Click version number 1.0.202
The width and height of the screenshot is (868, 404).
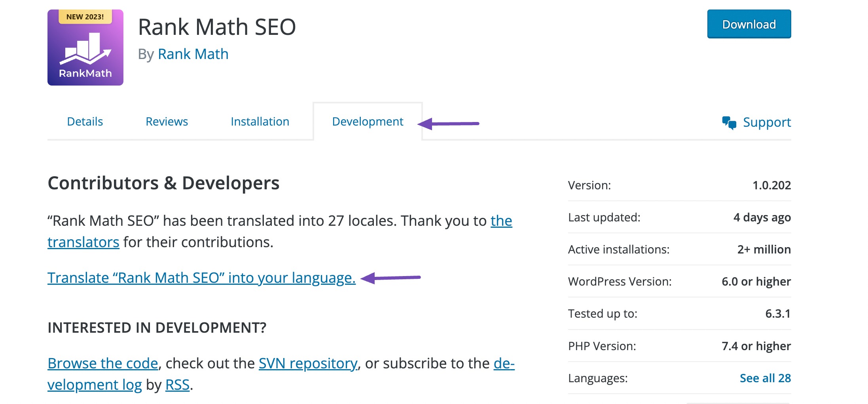click(771, 185)
